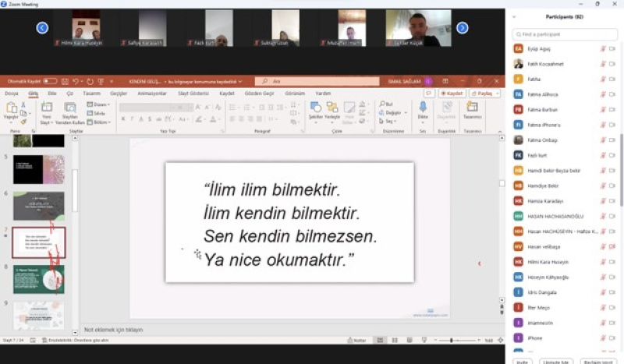This screenshot has width=624, height=364.
Task: Open the Düzen layout dropdown
Action: [x=99, y=104]
